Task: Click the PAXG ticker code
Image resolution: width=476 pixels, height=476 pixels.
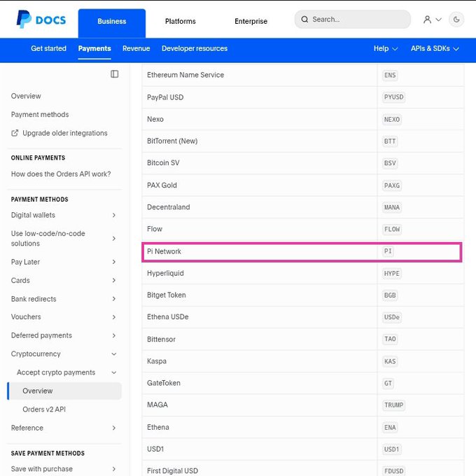Action: pyautogui.click(x=391, y=185)
